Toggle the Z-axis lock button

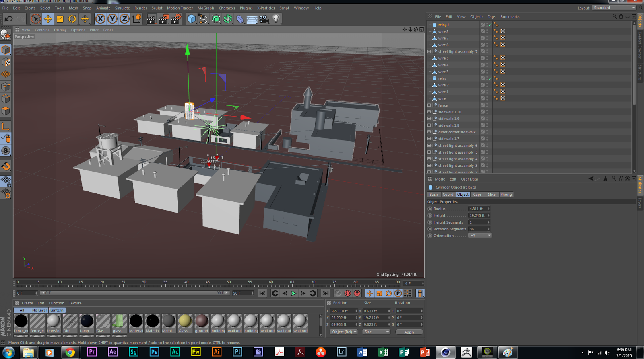(x=124, y=19)
